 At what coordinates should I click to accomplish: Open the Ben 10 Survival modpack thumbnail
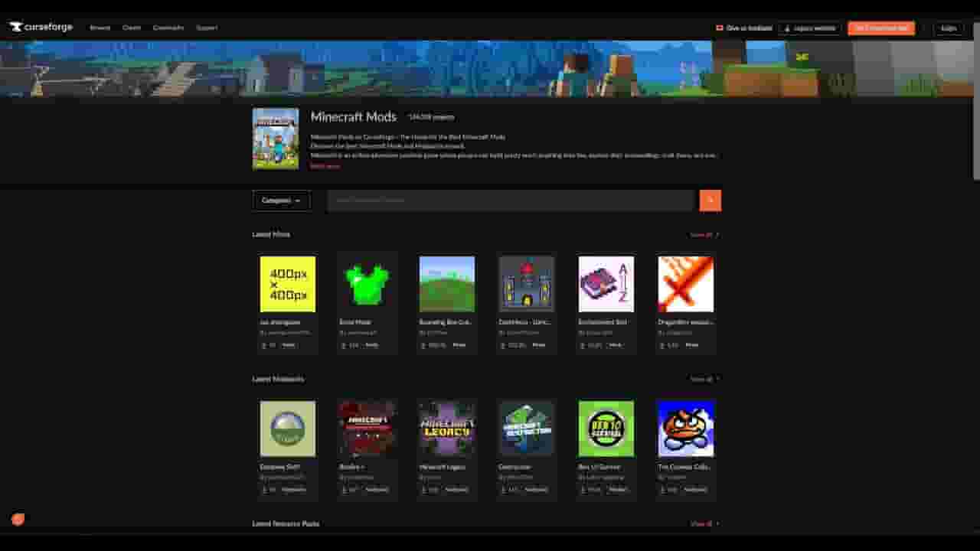606,429
